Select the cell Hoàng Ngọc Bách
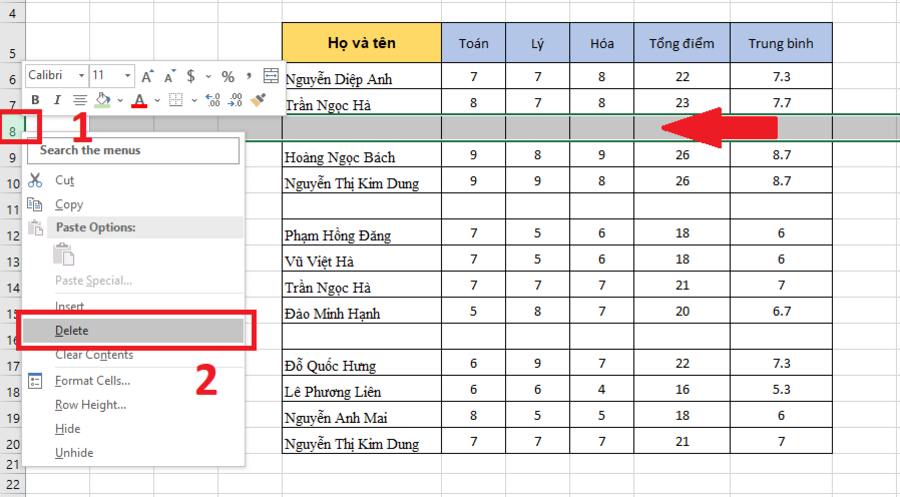Screen dimensions: 900x497 [362, 154]
